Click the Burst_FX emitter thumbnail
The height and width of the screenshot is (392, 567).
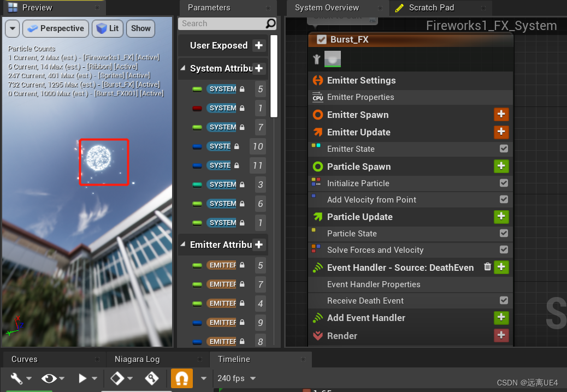pyautogui.click(x=332, y=59)
